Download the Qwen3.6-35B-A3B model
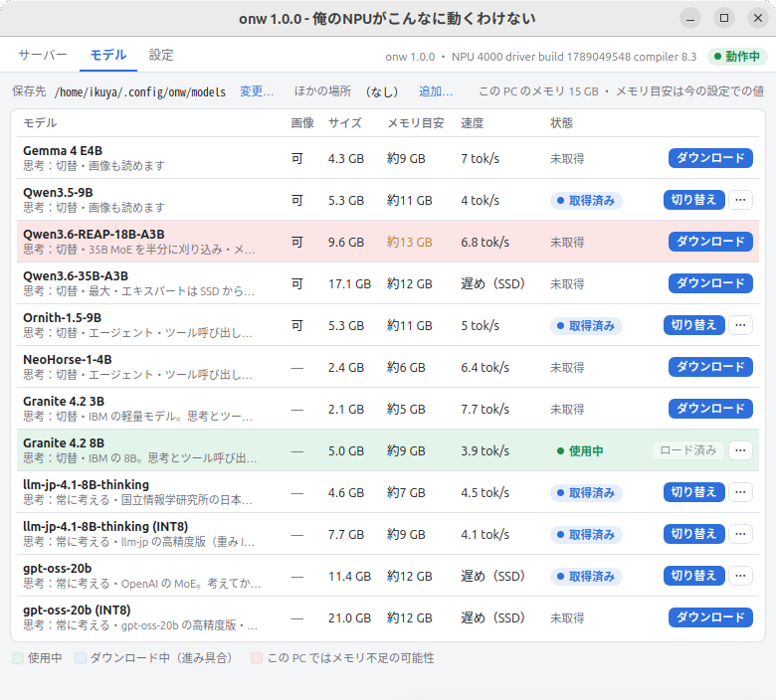Screen dimensions: 776x700 [710, 283]
